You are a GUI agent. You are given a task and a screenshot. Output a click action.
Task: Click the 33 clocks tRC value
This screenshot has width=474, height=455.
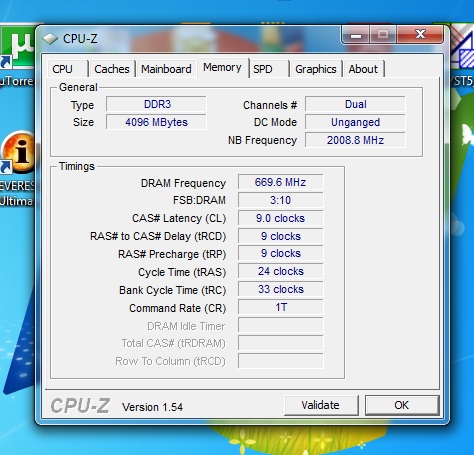281,289
